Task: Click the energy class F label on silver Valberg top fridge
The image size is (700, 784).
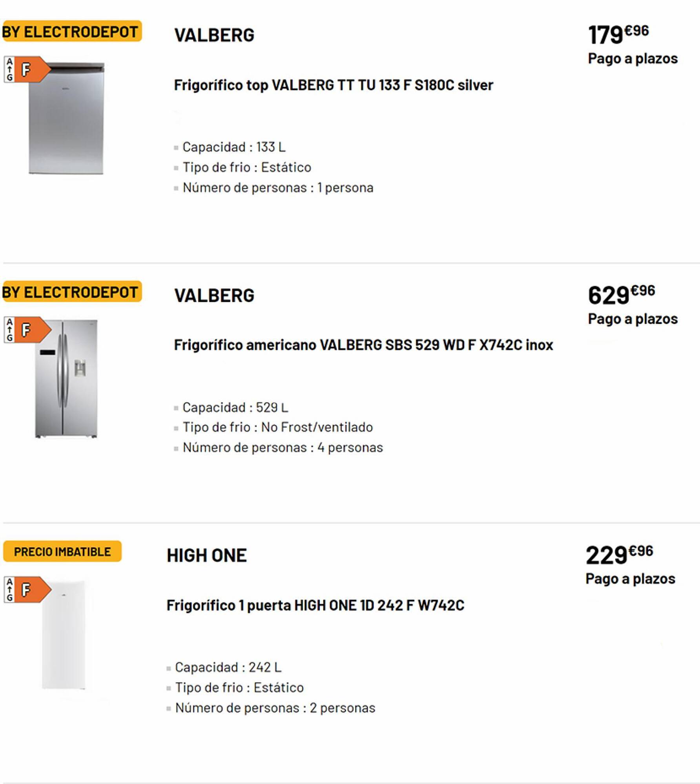Action: click(27, 69)
